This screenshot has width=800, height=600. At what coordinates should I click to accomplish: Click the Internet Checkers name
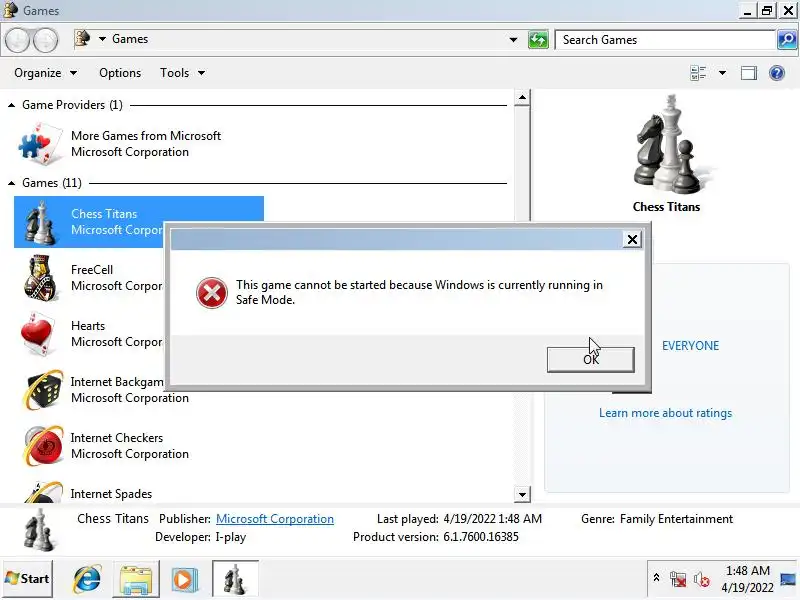pos(117,438)
